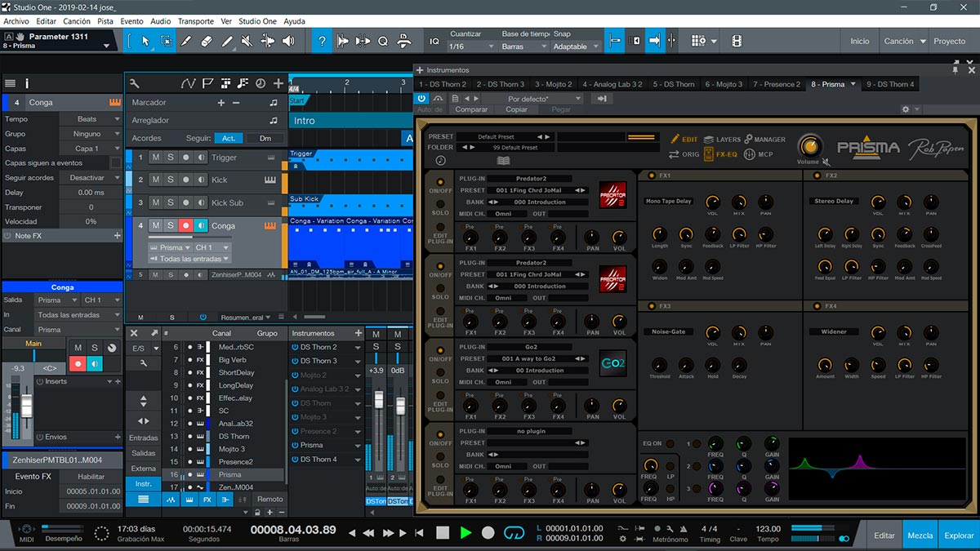Open the Base de tiempo Barras dropdown

tap(524, 47)
